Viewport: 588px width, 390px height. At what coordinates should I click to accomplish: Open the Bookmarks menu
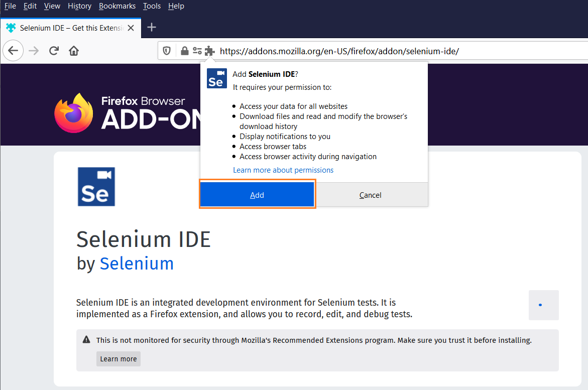click(x=117, y=6)
